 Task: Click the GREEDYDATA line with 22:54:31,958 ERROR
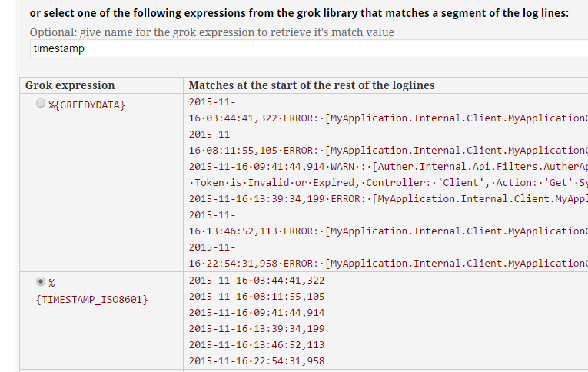coord(388,264)
